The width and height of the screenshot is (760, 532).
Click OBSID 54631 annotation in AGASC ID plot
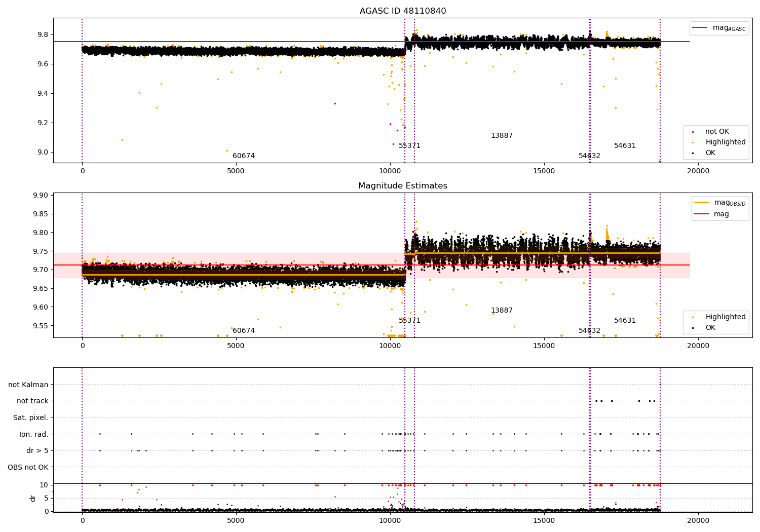[x=625, y=146]
